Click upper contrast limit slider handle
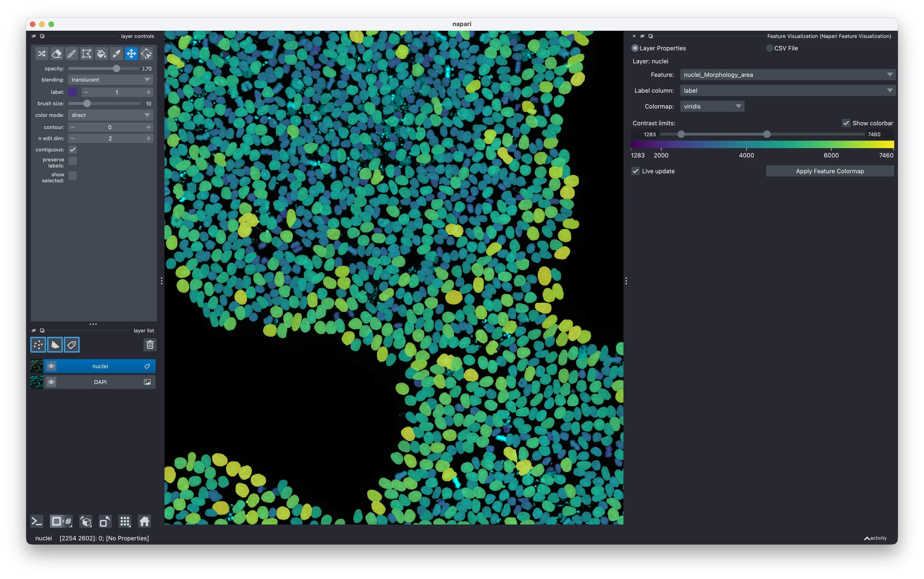This screenshot has width=924, height=579. (x=767, y=134)
